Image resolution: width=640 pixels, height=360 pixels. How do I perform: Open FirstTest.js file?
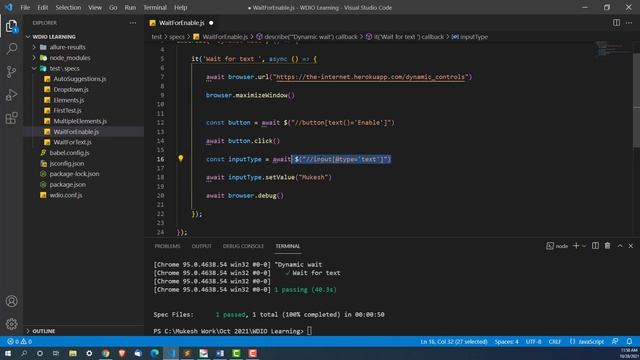[67, 111]
